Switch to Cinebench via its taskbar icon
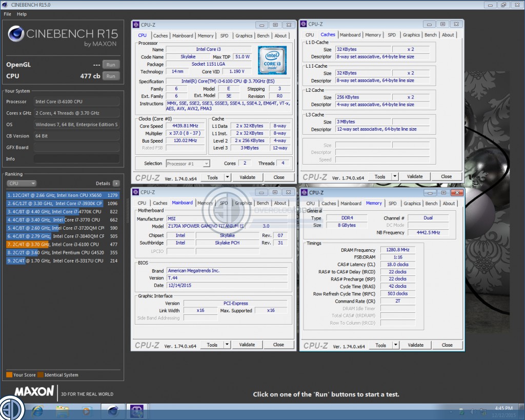The width and height of the screenshot is (525, 420). point(113,411)
